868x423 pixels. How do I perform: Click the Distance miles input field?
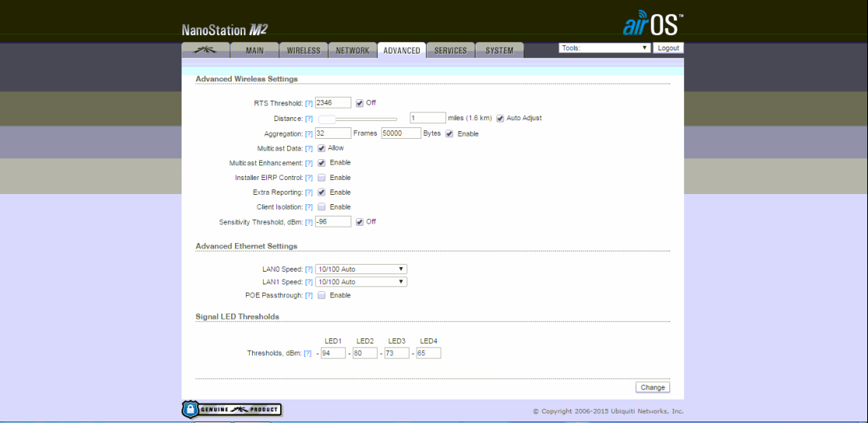428,118
